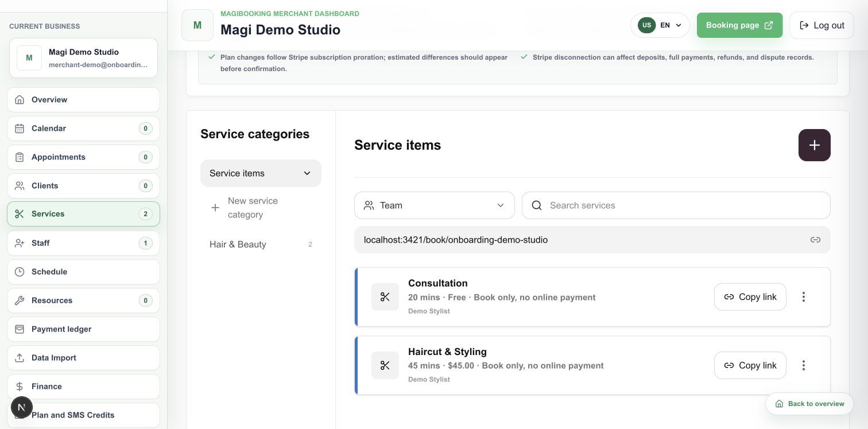Open more options for Haircut & Styling

click(x=804, y=365)
